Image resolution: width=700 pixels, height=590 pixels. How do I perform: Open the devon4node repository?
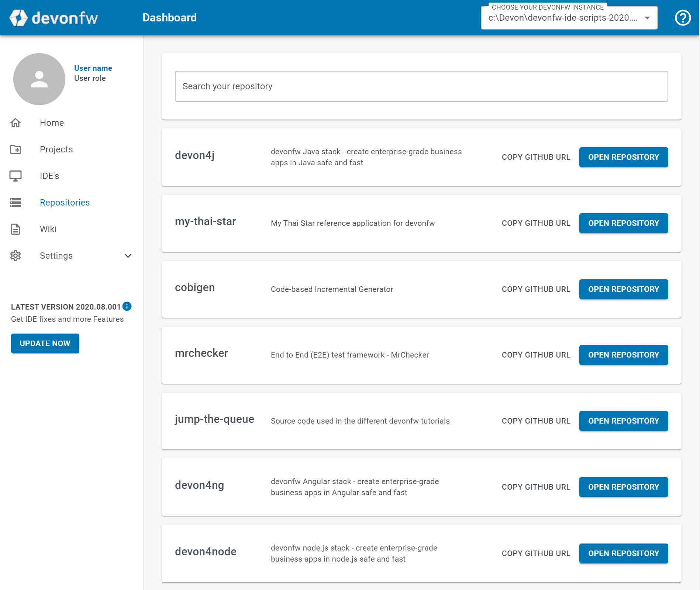pos(623,553)
